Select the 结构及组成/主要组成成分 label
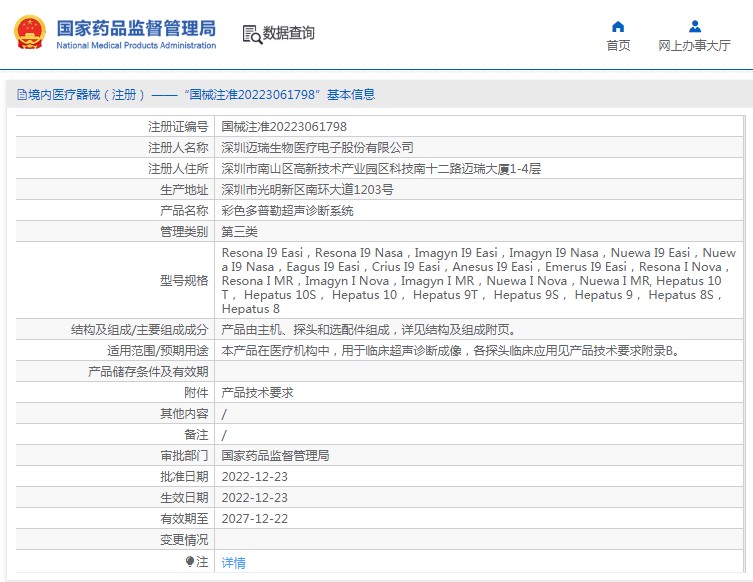This screenshot has height=582, width=753. 139,330
